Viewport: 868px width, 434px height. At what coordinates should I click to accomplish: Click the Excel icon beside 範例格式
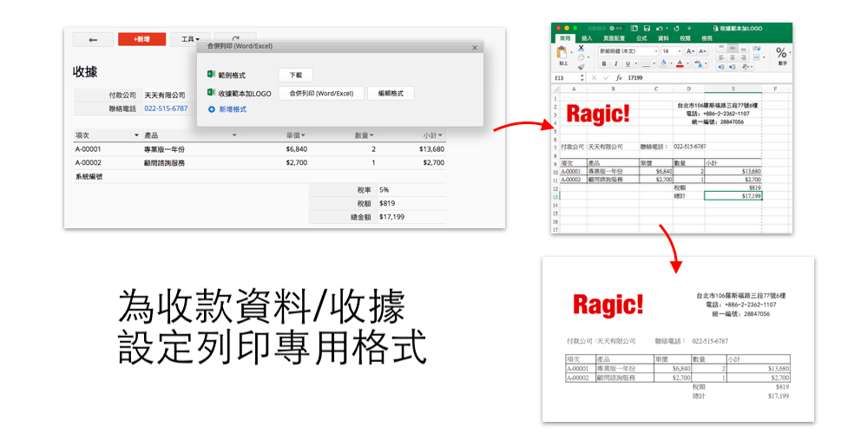coord(211,75)
